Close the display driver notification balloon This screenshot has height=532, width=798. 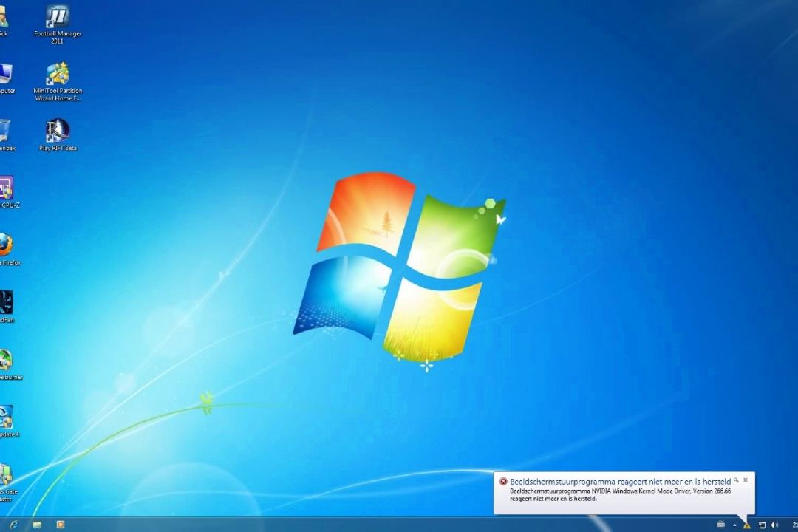[x=746, y=480]
